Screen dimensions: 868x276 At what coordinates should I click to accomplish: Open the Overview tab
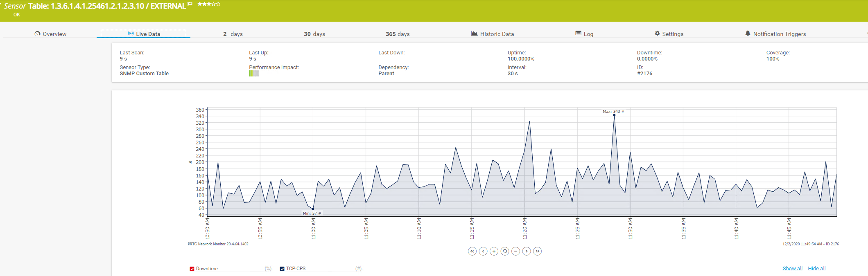coord(50,34)
